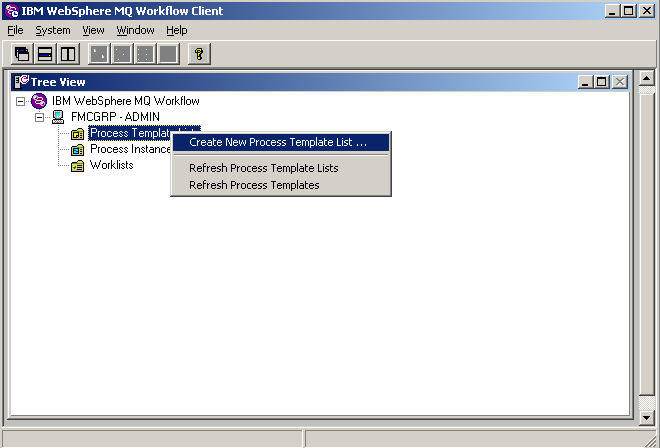
Task: Click the Process Template Lists folder icon
Action: coord(77,134)
